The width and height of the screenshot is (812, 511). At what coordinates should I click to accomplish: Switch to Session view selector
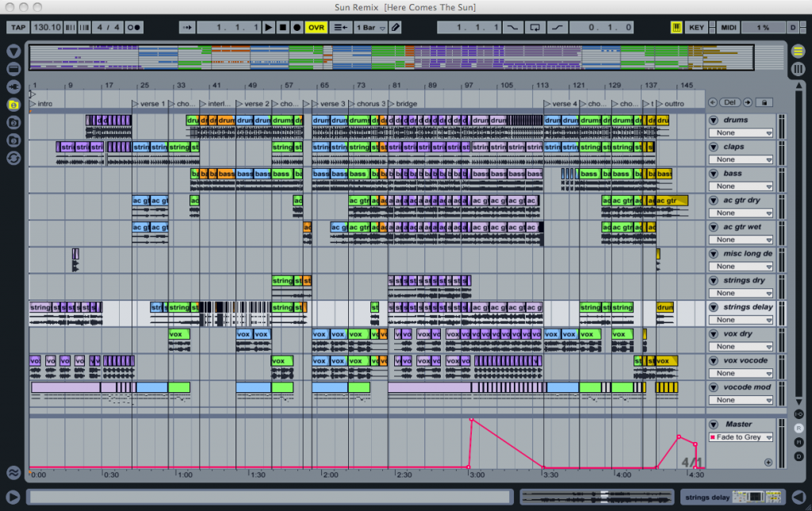coord(798,69)
